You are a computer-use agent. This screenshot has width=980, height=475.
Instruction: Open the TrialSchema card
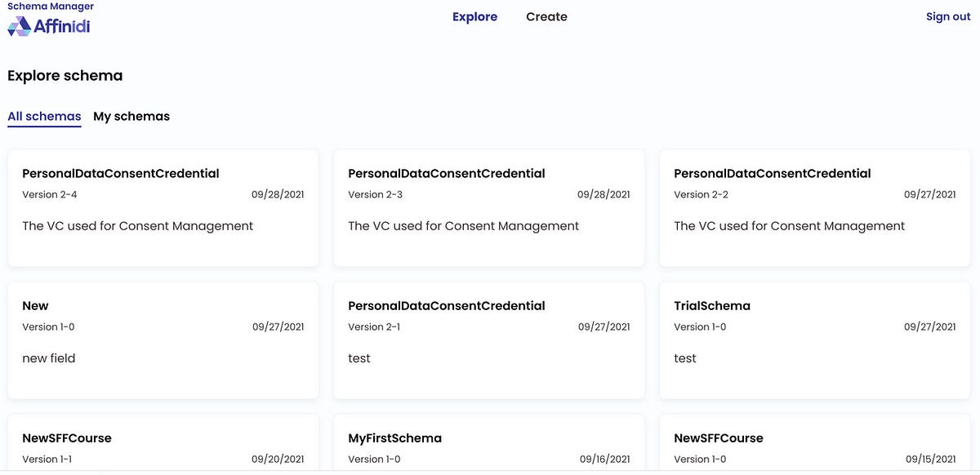click(x=814, y=340)
